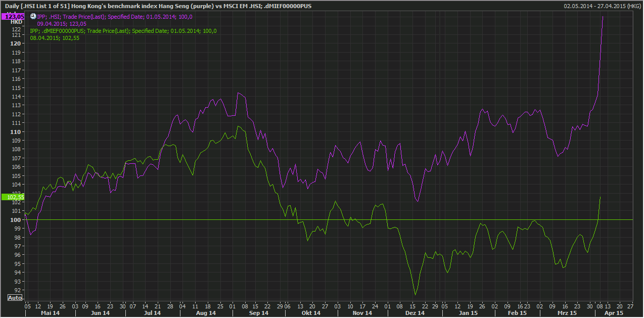644x318 pixels.
Task: Select the purple .HSI series legend line
Action: click(115, 17)
